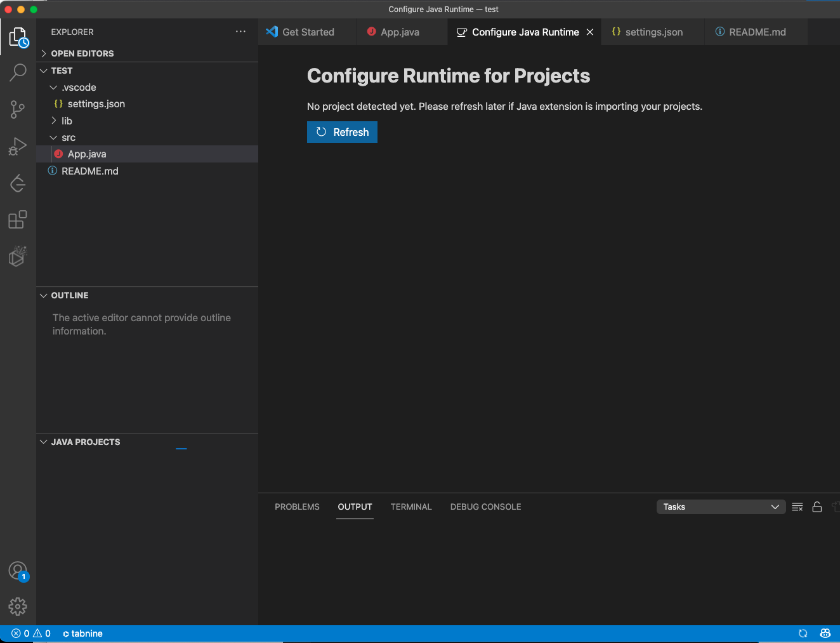Open the Tabnine box icon in activity bar
Screen dimensions: 840x643
18,256
